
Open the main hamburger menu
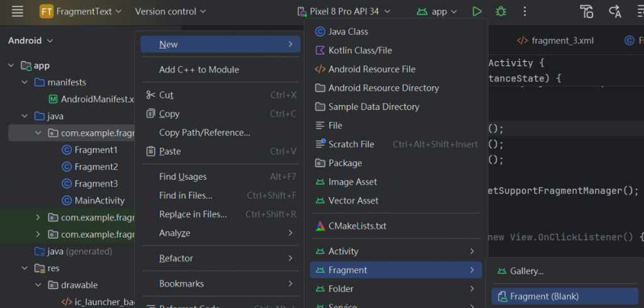18,11
